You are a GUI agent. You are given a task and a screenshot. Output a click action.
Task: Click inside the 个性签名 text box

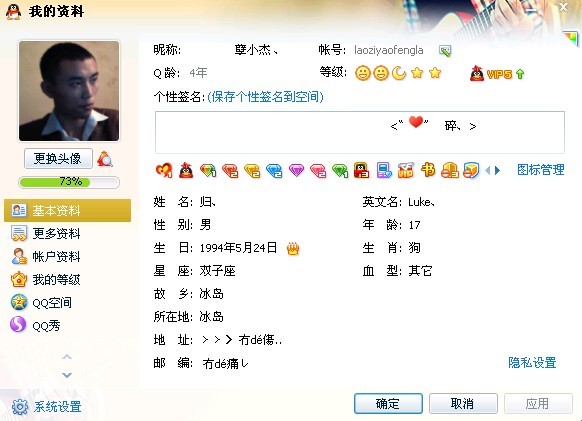[360, 132]
